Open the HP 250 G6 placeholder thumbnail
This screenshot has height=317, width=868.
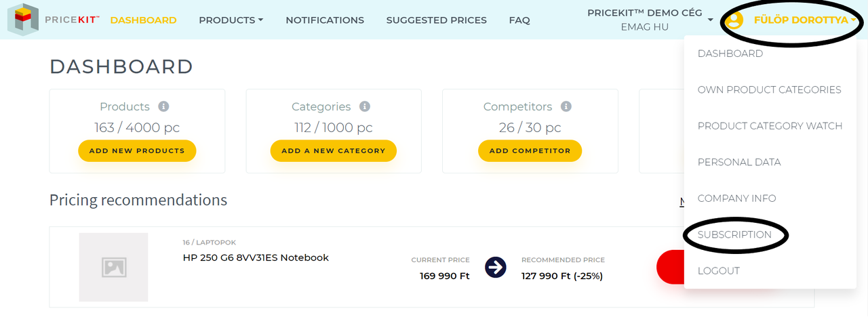coord(113,267)
